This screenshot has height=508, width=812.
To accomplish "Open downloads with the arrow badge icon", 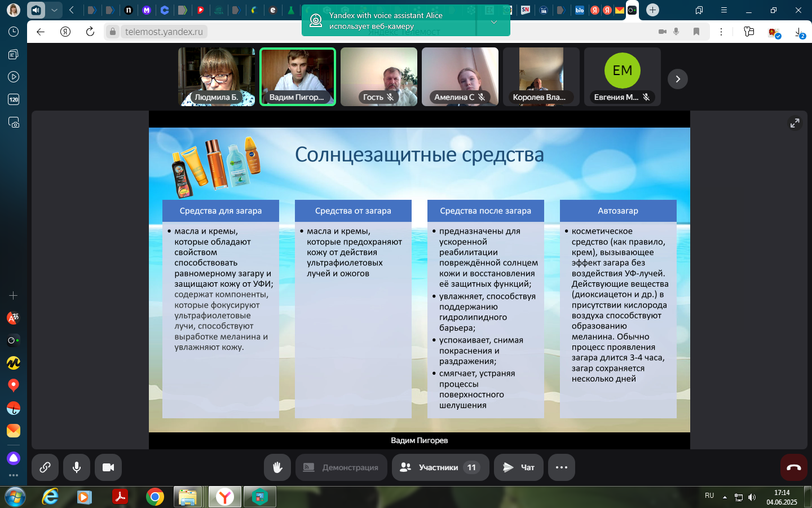I will click(800, 33).
